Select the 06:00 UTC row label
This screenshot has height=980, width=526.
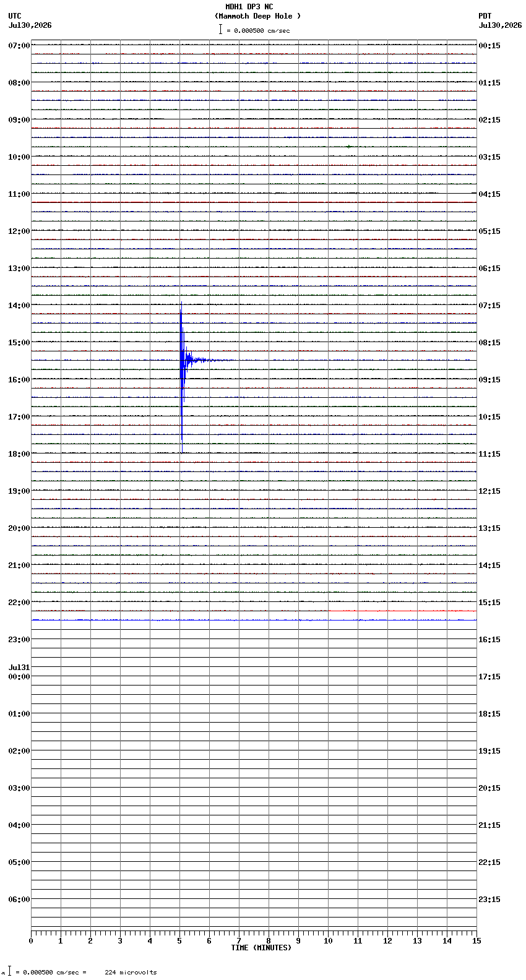click(x=19, y=900)
